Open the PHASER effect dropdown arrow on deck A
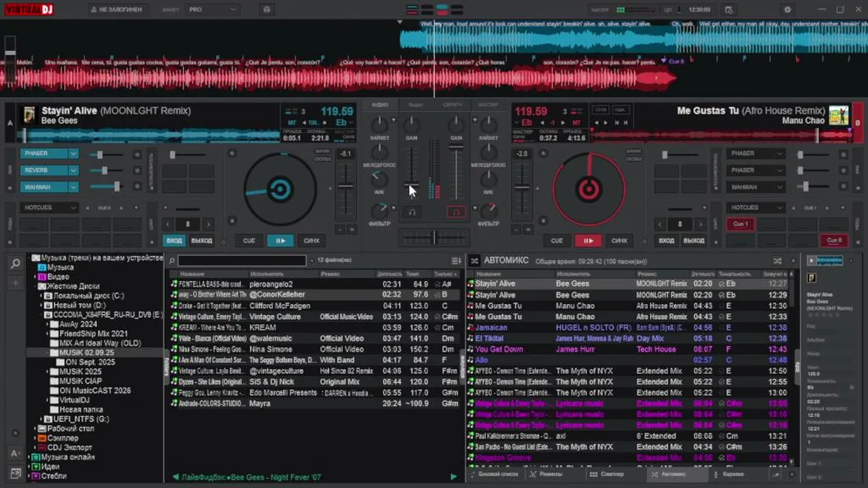This screenshot has height=488, width=868. (73, 154)
